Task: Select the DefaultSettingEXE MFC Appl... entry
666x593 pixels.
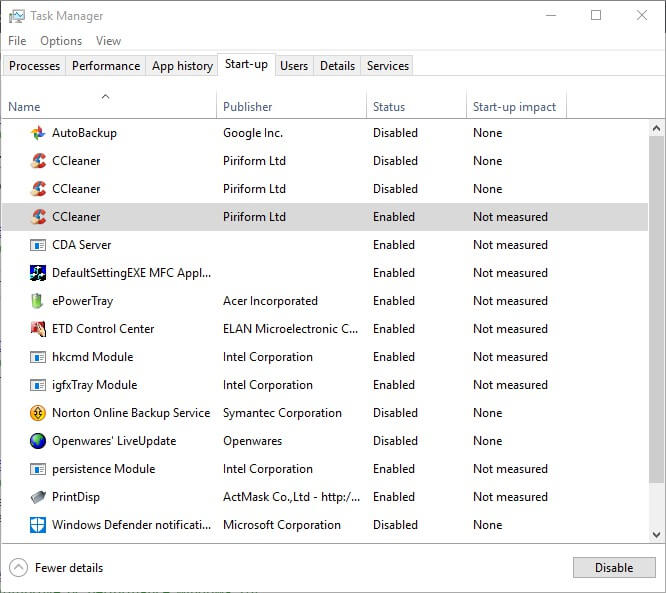Action: [131, 273]
